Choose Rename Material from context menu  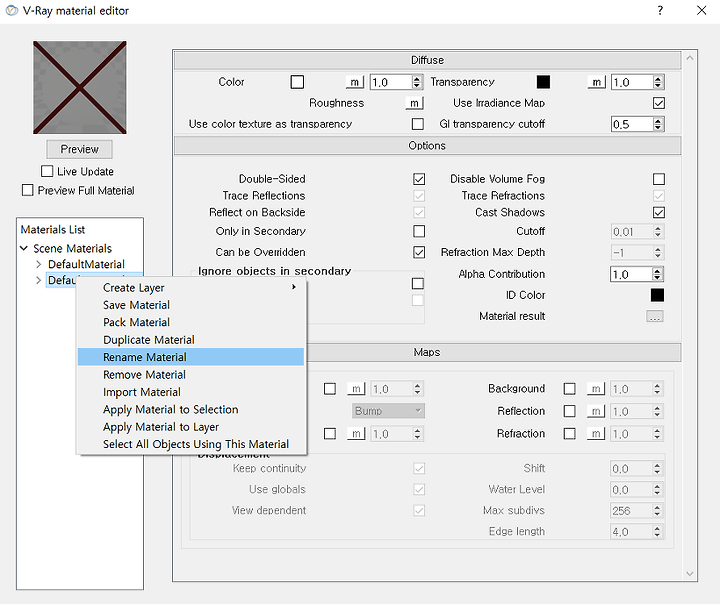point(191,357)
